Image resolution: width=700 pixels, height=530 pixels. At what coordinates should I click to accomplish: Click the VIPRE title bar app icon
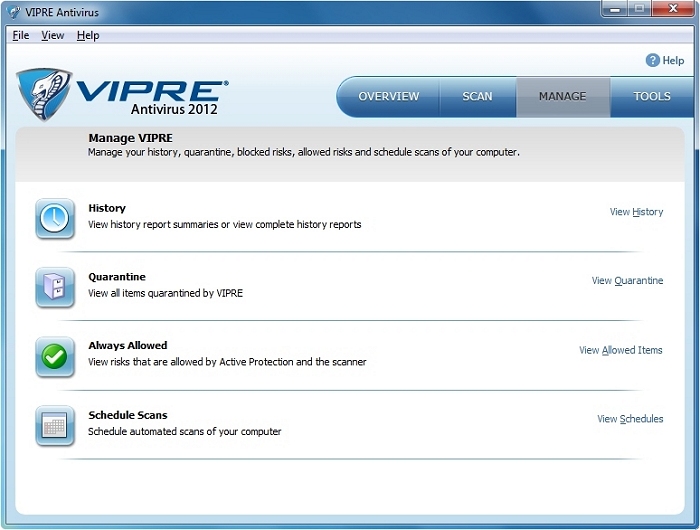click(x=14, y=12)
